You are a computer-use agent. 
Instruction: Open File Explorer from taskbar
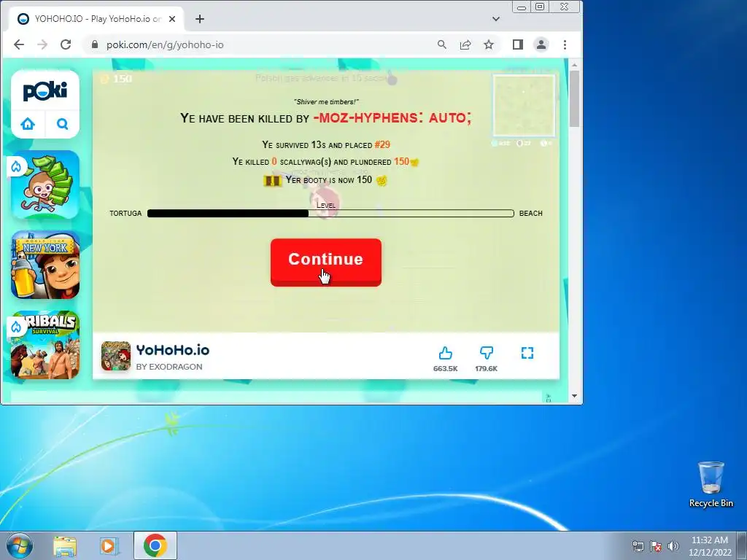(65, 546)
